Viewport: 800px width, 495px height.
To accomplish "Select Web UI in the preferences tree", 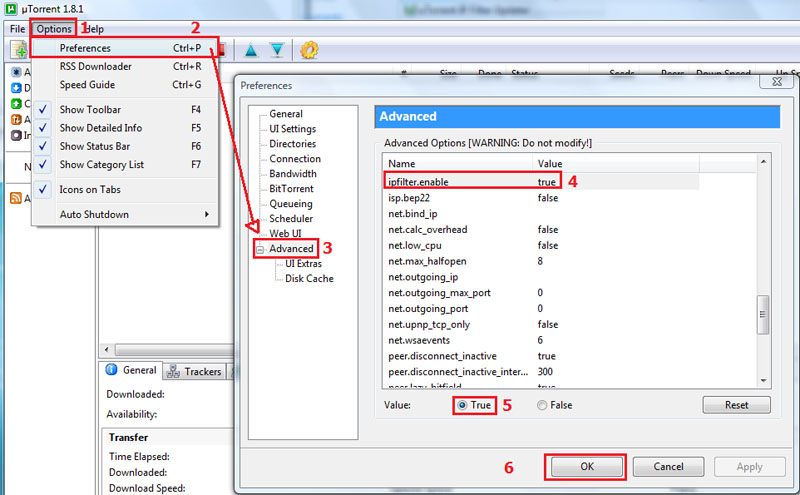I will click(285, 234).
